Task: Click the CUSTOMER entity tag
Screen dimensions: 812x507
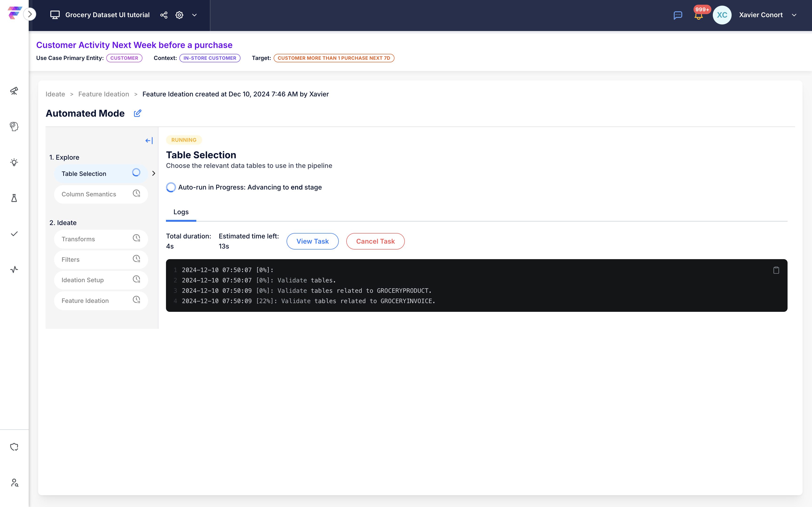Action: (x=124, y=58)
